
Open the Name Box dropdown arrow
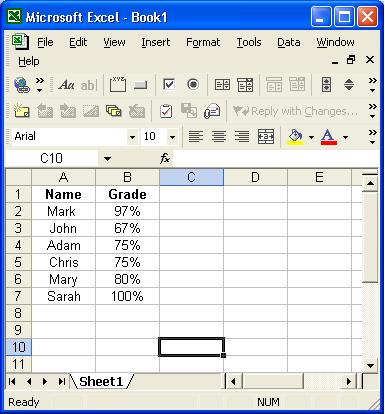click(107, 159)
